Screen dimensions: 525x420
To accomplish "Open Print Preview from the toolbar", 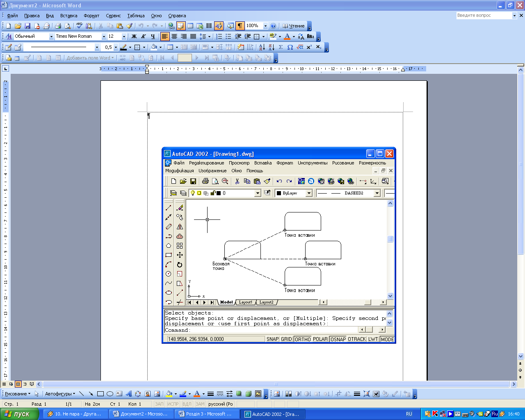I will [68, 26].
